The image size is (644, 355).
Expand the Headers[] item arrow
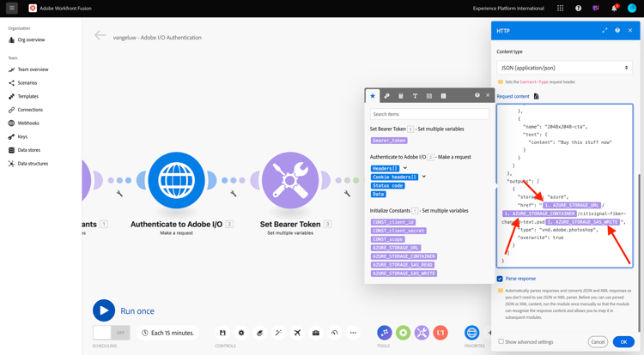click(405, 168)
